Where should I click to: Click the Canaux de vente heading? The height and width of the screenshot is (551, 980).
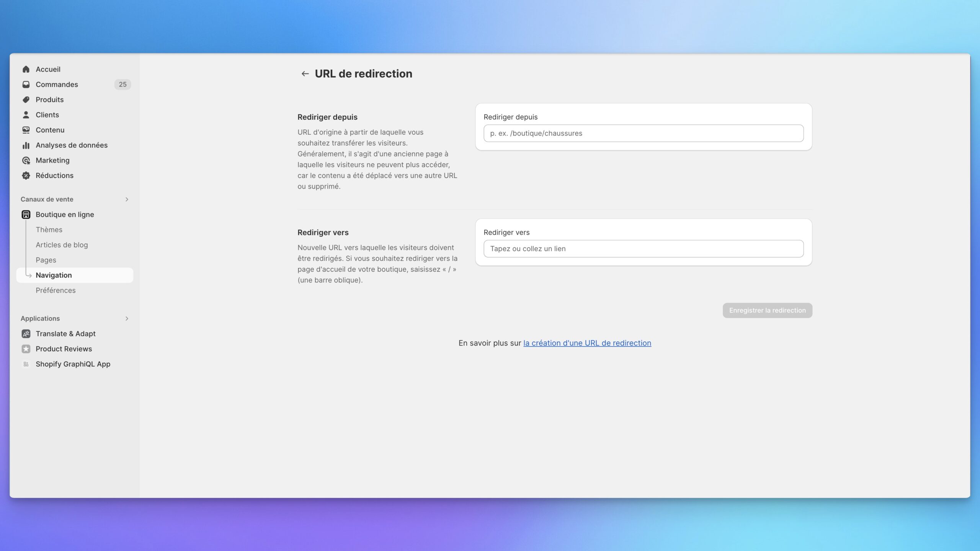coord(47,199)
